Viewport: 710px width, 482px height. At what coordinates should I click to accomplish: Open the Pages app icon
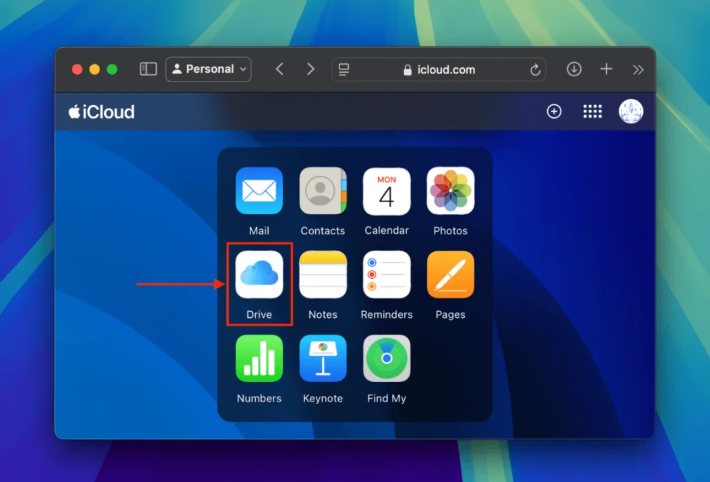tap(450, 275)
